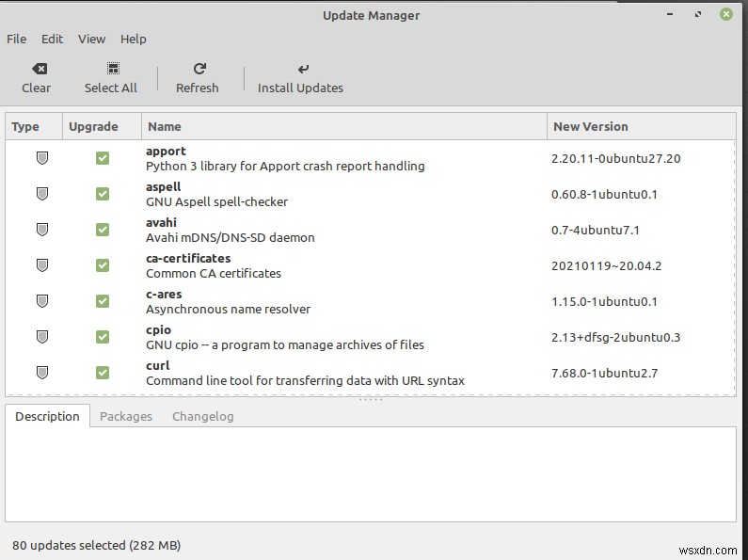Select the curl package name
This screenshot has height=560, width=748.
(x=157, y=366)
